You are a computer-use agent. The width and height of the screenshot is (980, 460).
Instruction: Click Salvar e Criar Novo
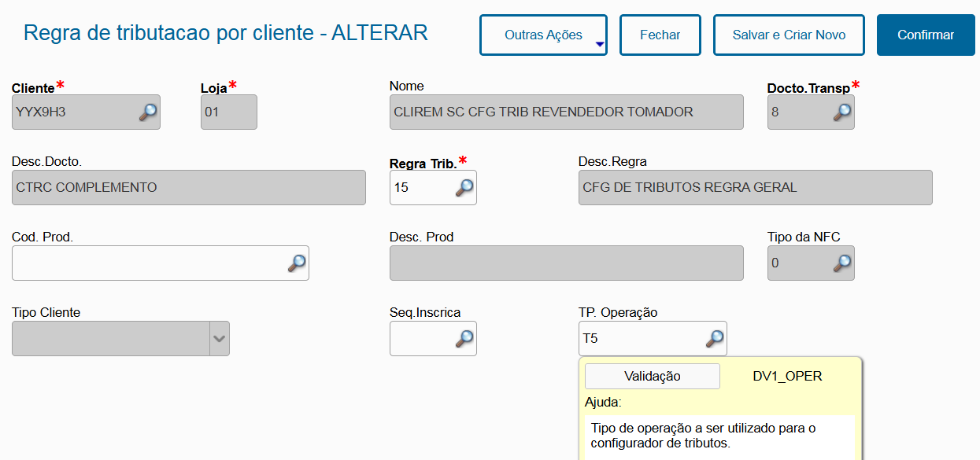pyautogui.click(x=789, y=35)
